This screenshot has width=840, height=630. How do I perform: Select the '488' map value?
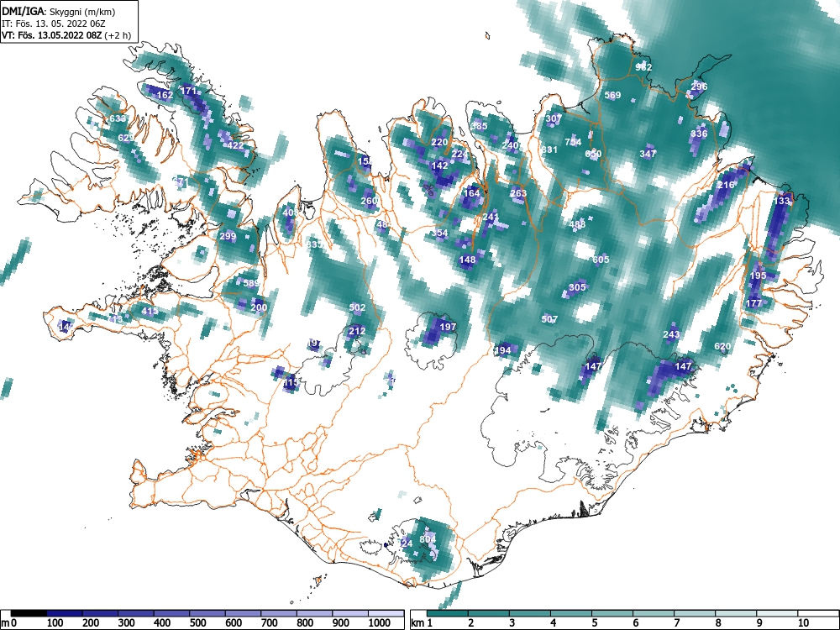point(577,224)
